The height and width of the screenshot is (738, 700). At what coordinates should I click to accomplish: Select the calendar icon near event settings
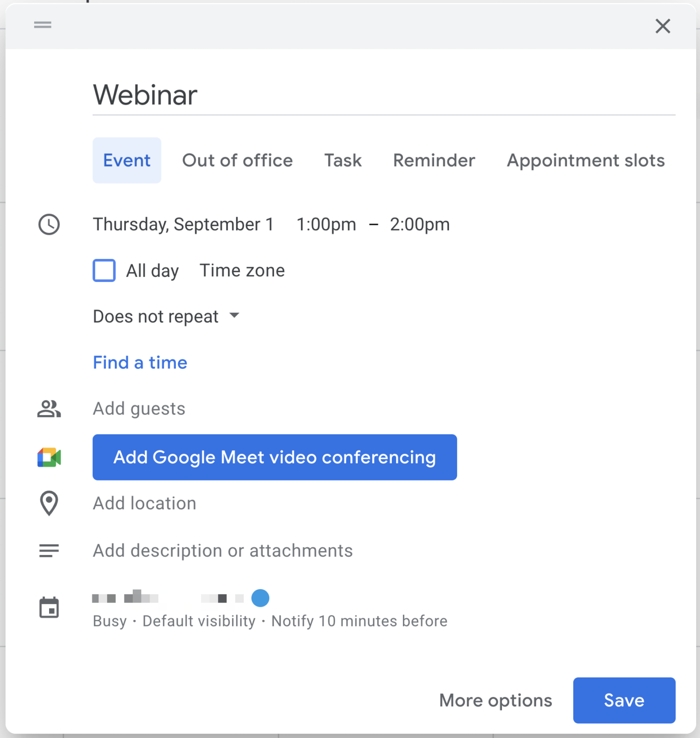[x=49, y=607]
